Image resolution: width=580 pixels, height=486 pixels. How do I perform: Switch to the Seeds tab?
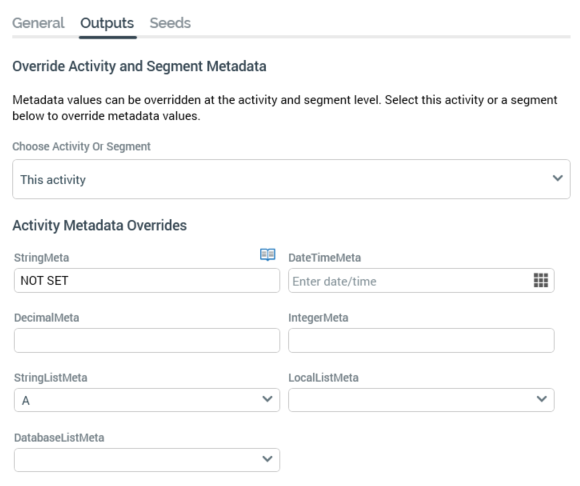170,23
